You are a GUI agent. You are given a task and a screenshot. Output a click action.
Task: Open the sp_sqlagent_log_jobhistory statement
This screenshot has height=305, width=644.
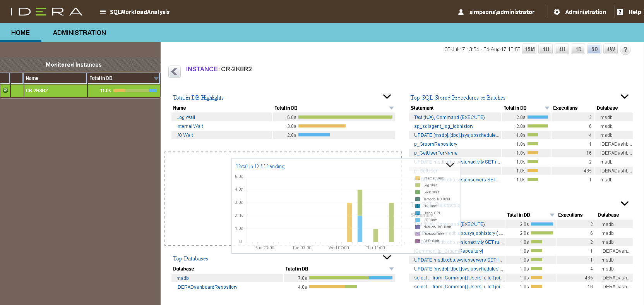click(444, 126)
